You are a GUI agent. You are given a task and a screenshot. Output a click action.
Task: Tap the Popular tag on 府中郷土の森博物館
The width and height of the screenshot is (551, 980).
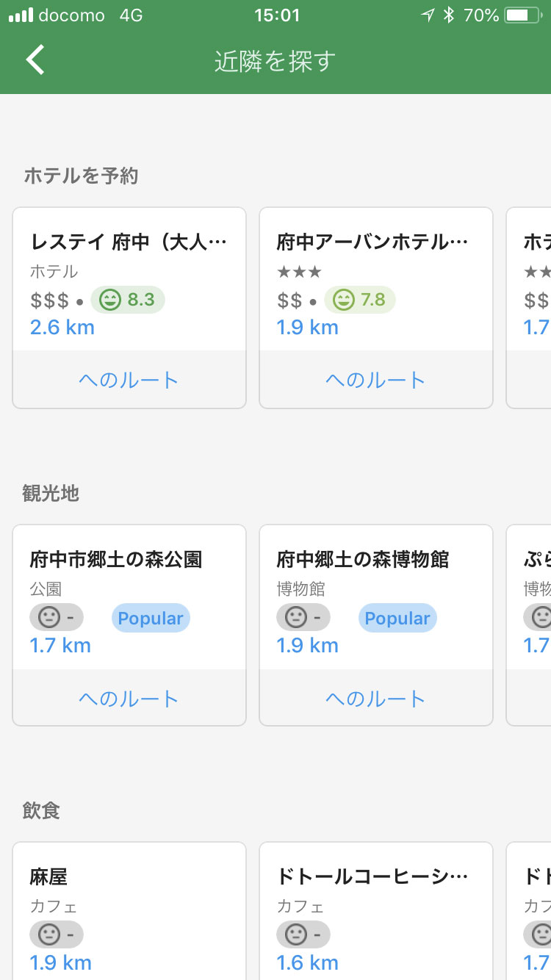(397, 619)
